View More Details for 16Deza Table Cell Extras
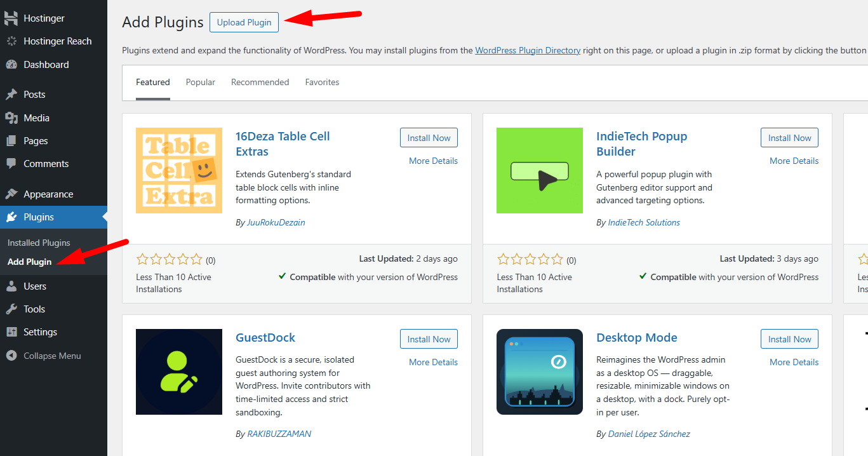 click(x=433, y=161)
